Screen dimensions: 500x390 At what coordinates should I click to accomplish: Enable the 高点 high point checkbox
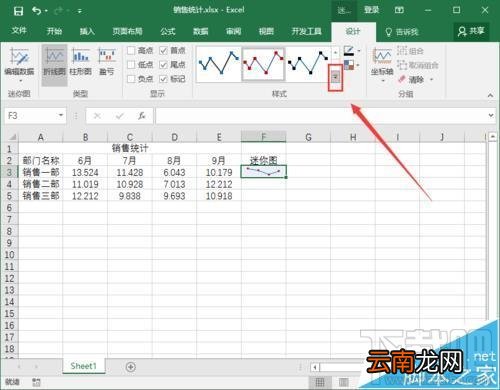point(131,51)
